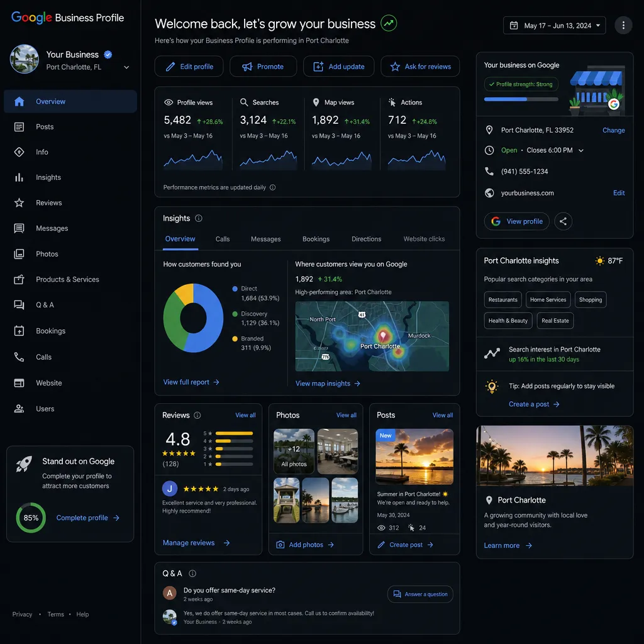Click the Help footer link
This screenshot has width=644, height=644.
(x=82, y=614)
